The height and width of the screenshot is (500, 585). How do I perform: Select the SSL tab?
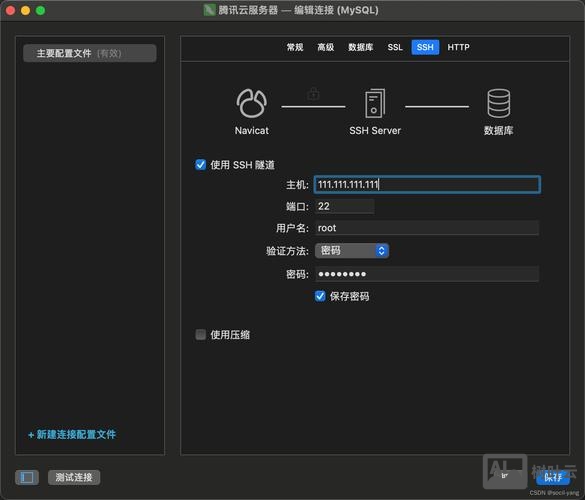[395, 47]
